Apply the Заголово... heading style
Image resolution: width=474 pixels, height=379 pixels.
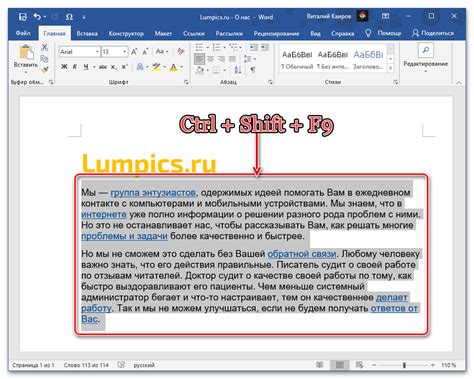(x=368, y=60)
